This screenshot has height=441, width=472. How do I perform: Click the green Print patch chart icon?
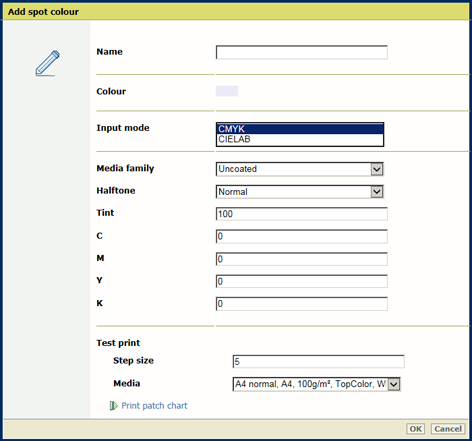pyautogui.click(x=114, y=406)
